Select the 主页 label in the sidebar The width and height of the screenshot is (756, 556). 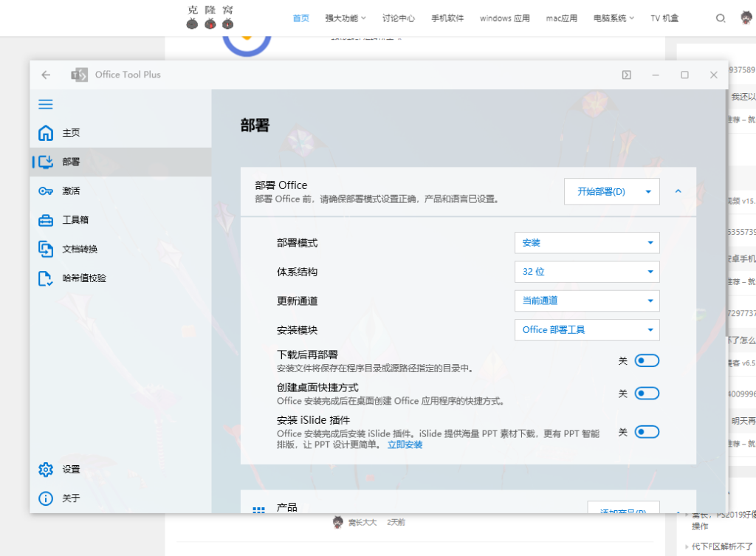(x=71, y=133)
